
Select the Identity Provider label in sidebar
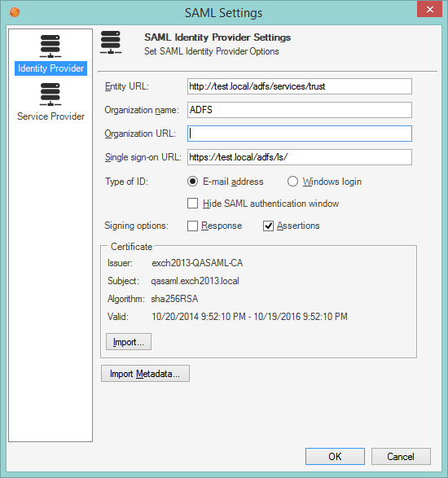tap(51, 68)
